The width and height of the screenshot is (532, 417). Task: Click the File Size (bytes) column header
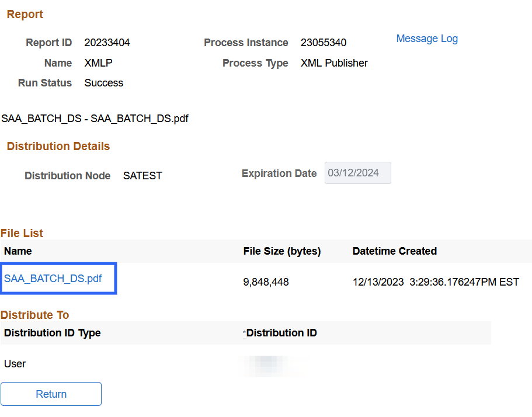[281, 251]
